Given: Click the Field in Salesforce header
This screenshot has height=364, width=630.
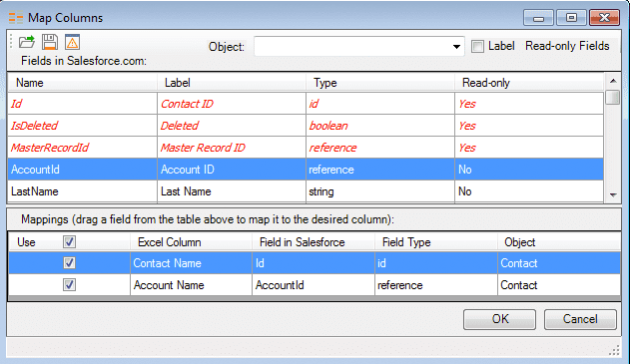Looking at the screenshot, I should pyautogui.click(x=314, y=242).
